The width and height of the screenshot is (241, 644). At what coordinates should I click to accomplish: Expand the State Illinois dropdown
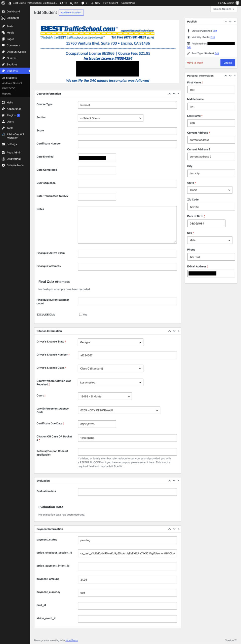pos(210,190)
